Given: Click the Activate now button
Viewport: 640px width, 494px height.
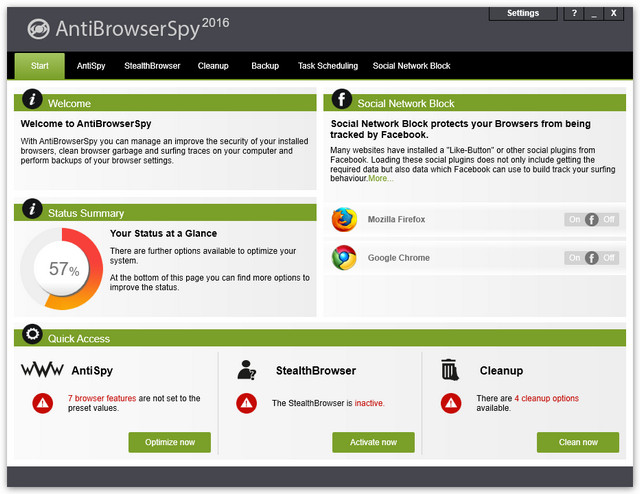Looking at the screenshot, I should (x=373, y=442).
